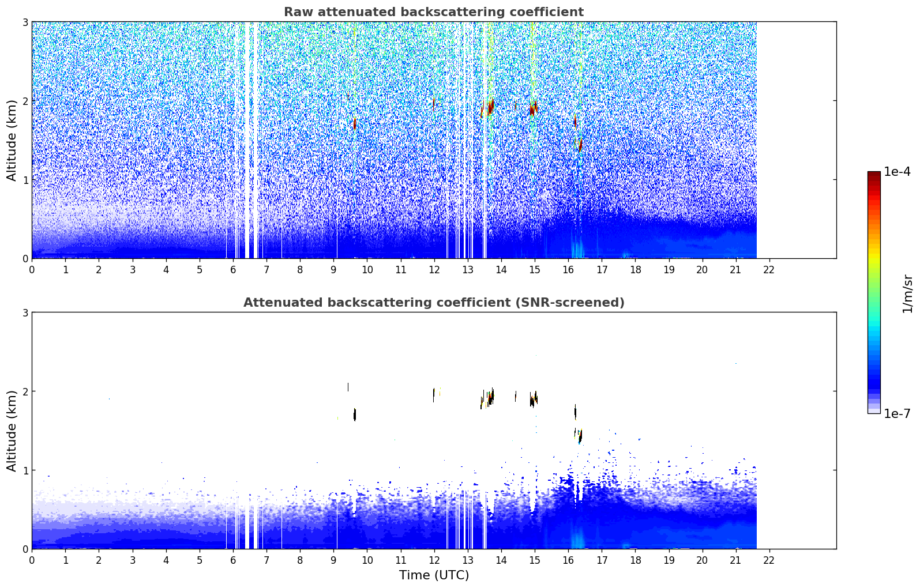
Task: Click the title 'Attenuated backscattering coefficient (SNR-screened)'
Action: pyautogui.click(x=434, y=303)
